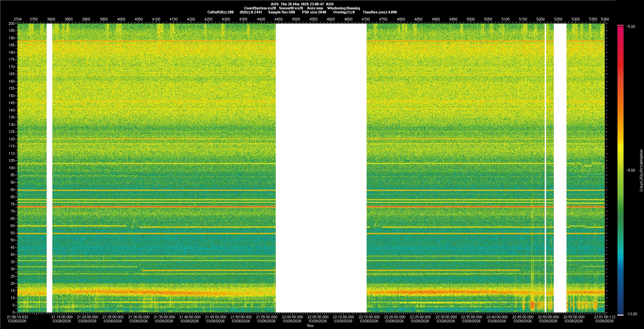Click the large white data gap in spectrogram

321,168
